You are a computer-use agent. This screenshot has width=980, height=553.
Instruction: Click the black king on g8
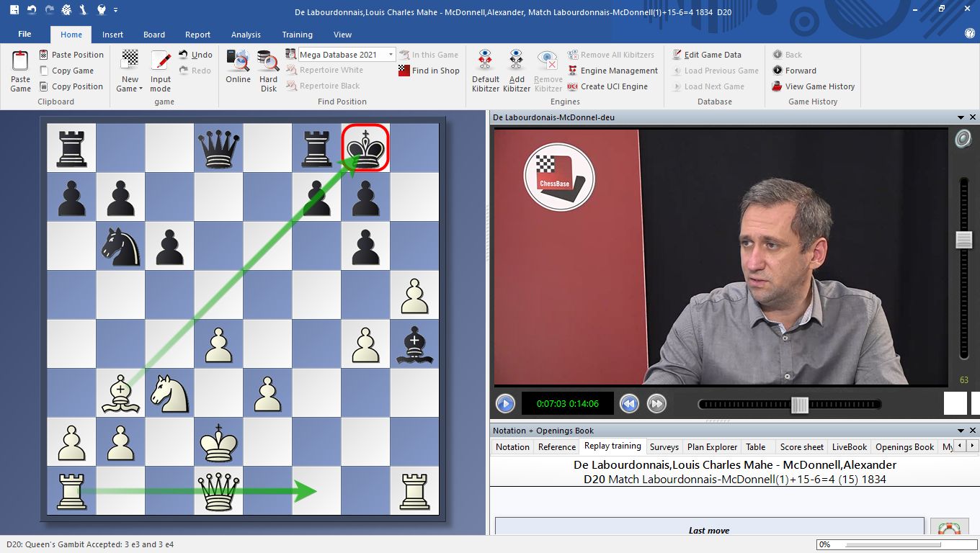coord(365,148)
